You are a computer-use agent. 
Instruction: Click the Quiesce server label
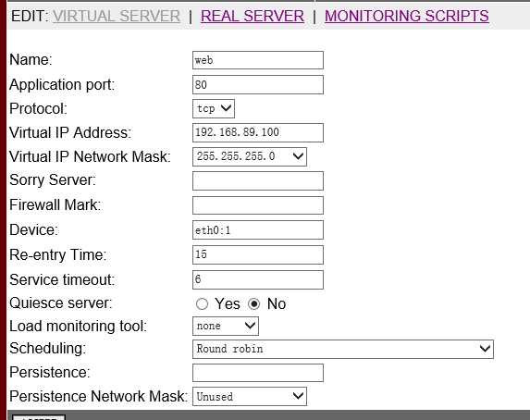tap(60, 303)
